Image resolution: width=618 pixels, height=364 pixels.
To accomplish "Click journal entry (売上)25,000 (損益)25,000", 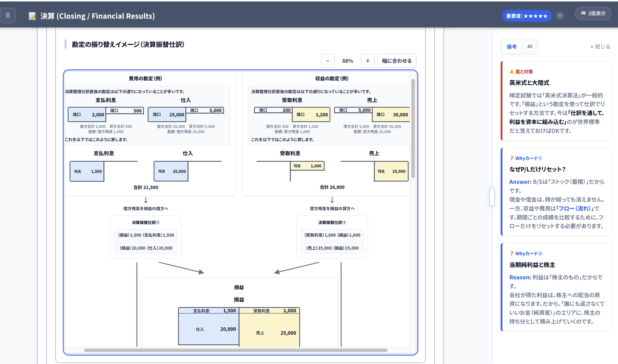I will tap(332, 248).
